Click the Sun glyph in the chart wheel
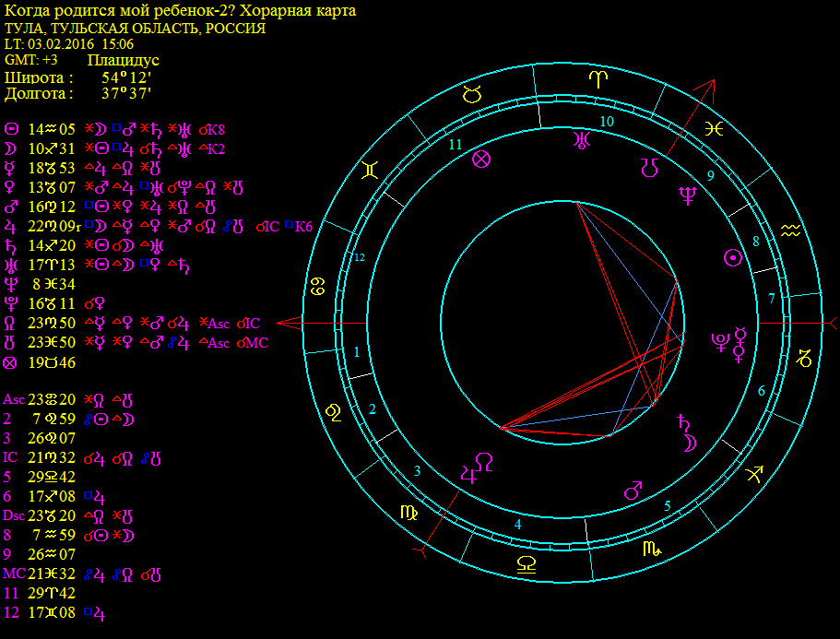Image resolution: width=840 pixels, height=639 pixels. coord(732,258)
